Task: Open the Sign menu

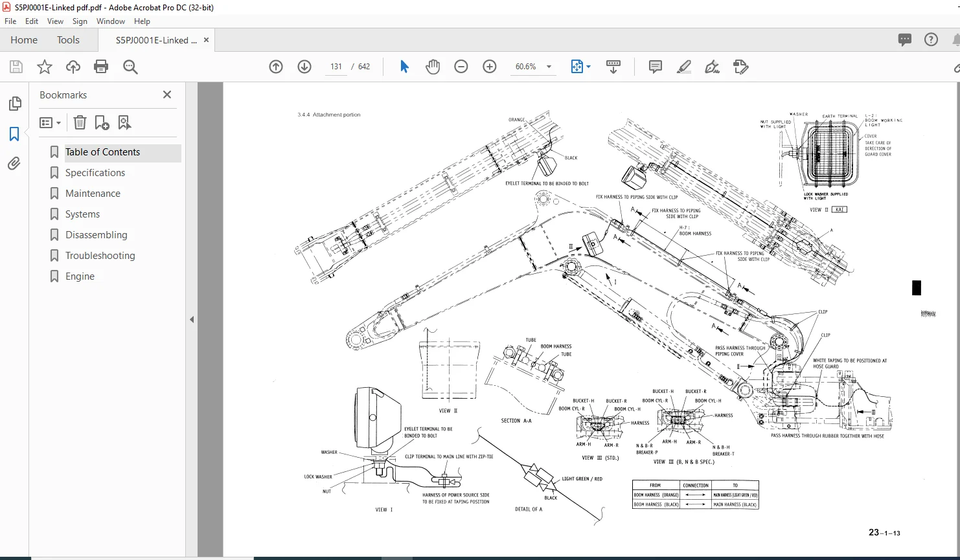Action: tap(80, 21)
